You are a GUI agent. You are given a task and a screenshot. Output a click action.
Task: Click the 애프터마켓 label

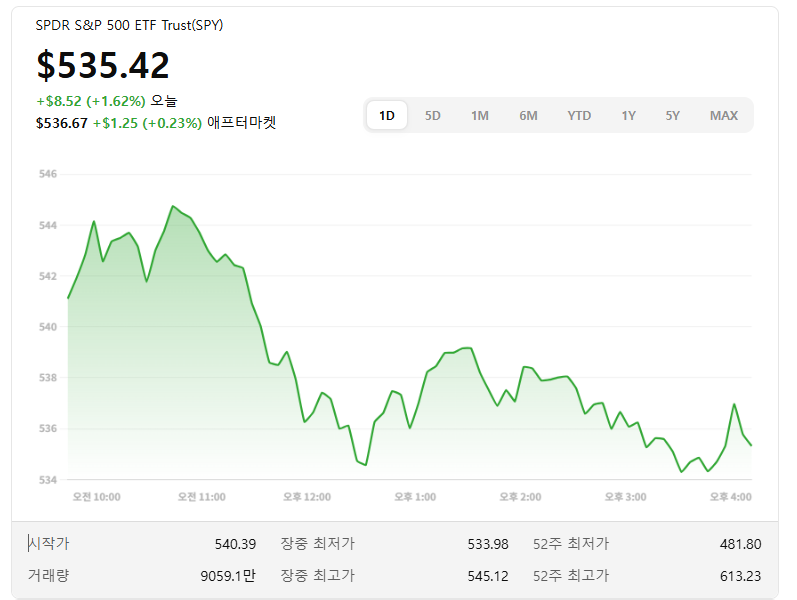tap(241, 123)
